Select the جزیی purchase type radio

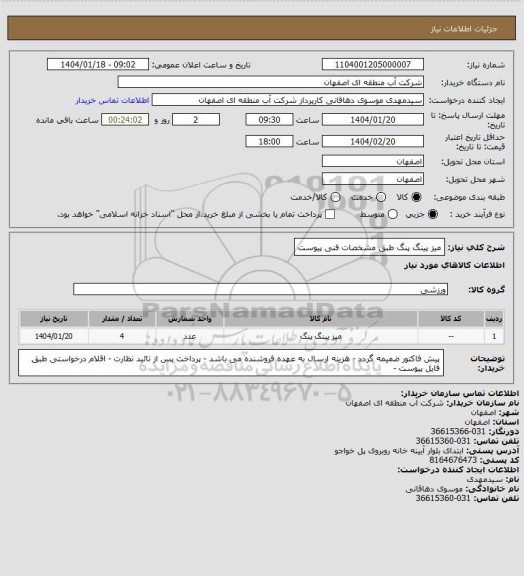433,214
